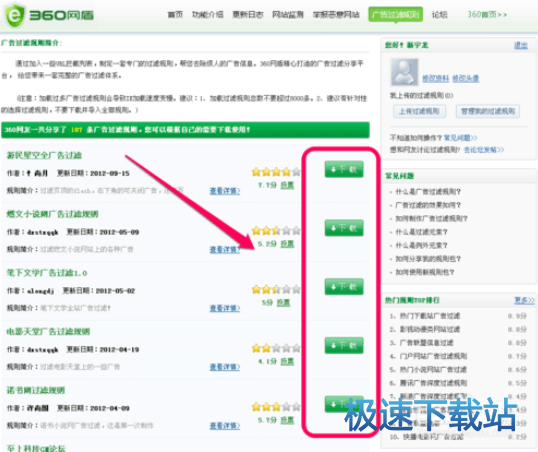Open the 修改头像 link
The width and height of the screenshot is (538, 452).
466,79
